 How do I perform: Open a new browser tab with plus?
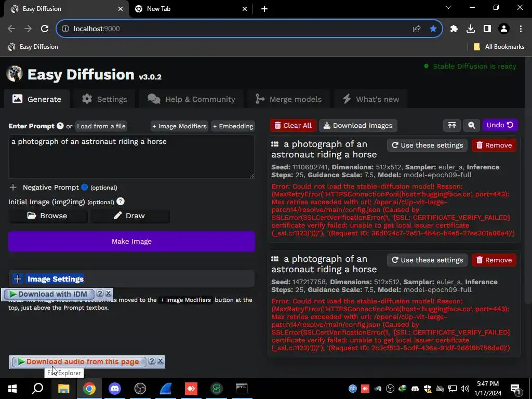[x=264, y=9]
